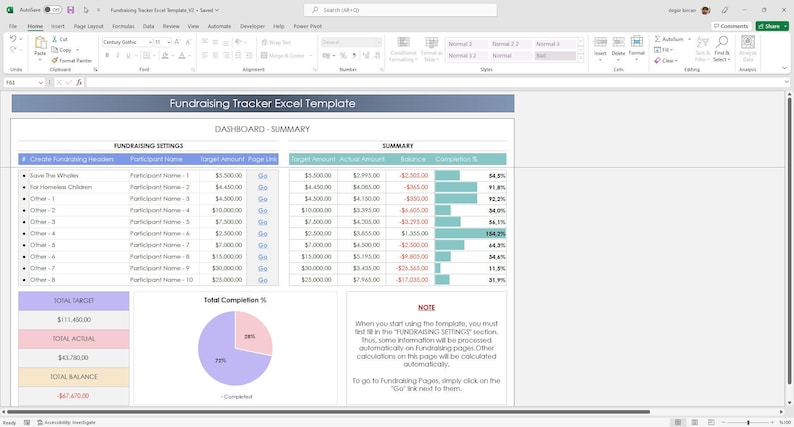Save the workbook with the disk icon
The image size is (794, 427).
pyautogui.click(x=70, y=10)
